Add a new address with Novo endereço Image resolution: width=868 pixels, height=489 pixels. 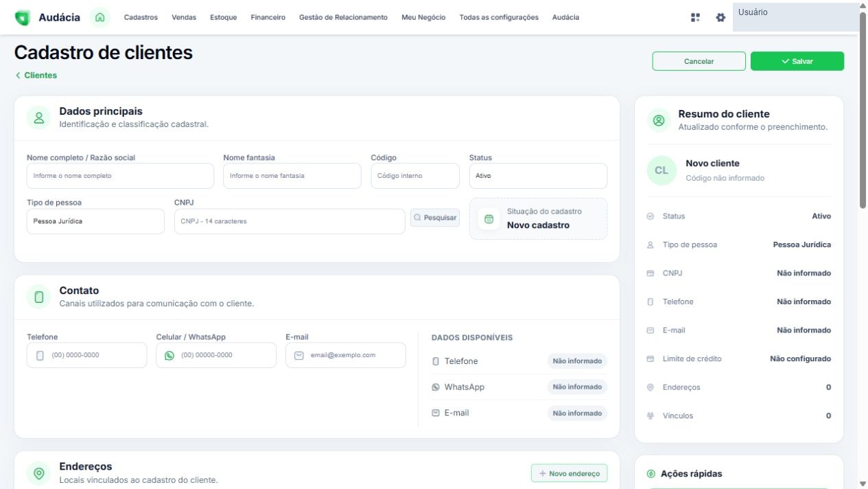[569, 473]
